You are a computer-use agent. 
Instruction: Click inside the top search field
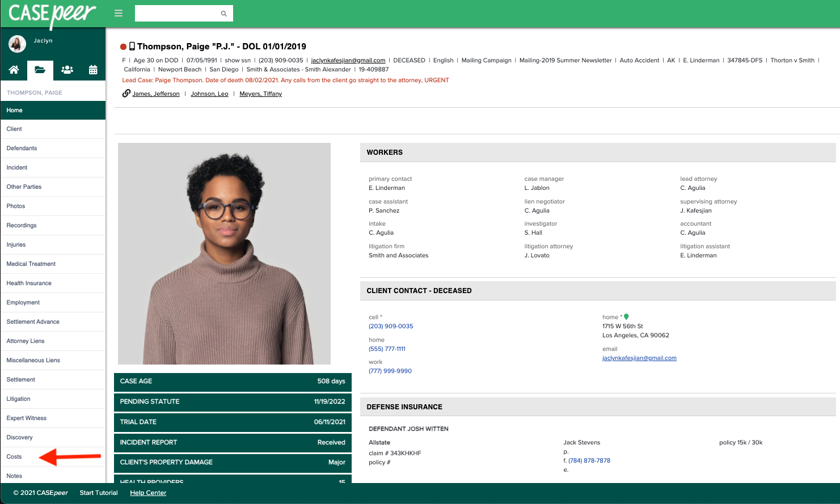pyautogui.click(x=176, y=12)
